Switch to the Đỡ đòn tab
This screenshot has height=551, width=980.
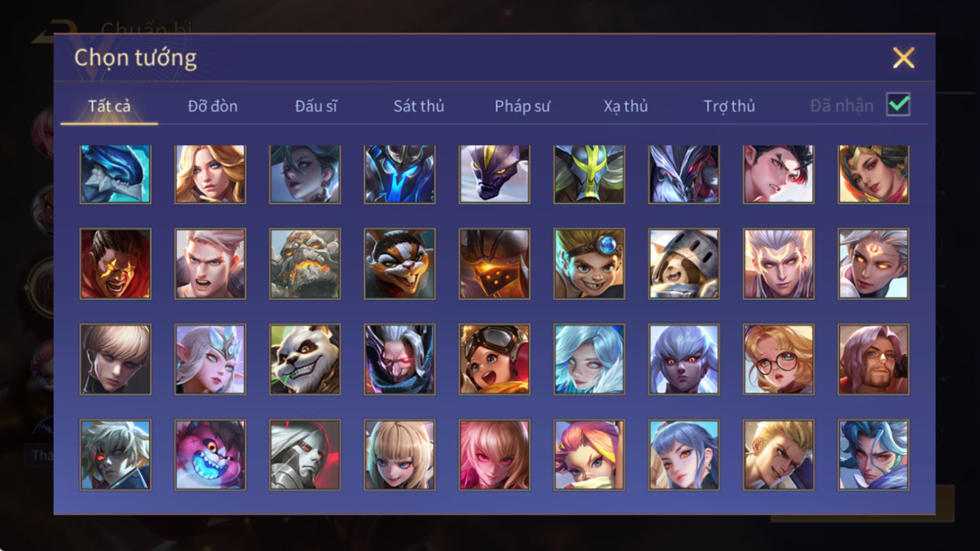pos(213,106)
